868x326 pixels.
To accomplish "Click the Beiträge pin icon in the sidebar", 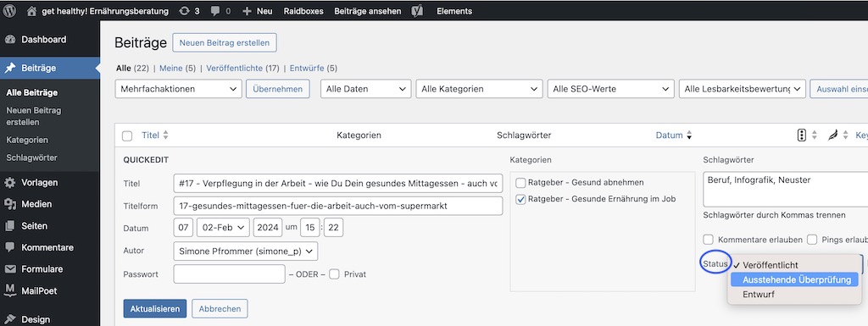I will pos(10,68).
